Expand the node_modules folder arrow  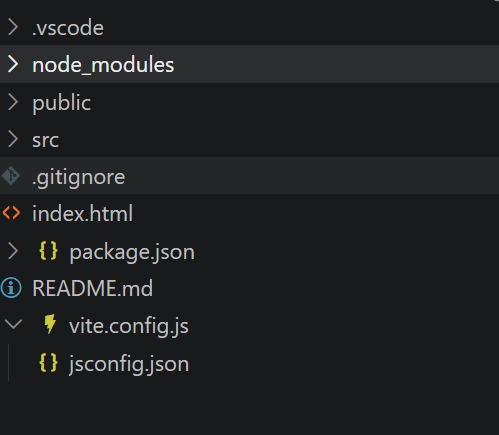coord(13,64)
